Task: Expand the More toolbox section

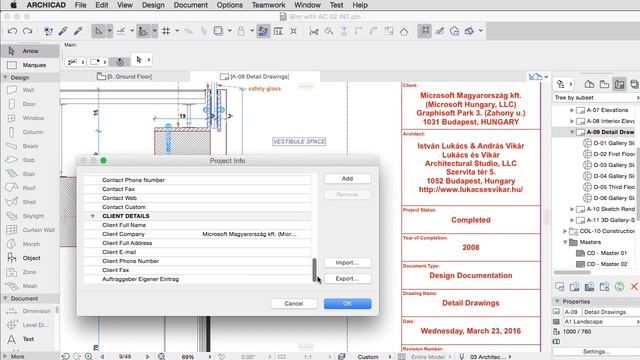Action: 5,356
